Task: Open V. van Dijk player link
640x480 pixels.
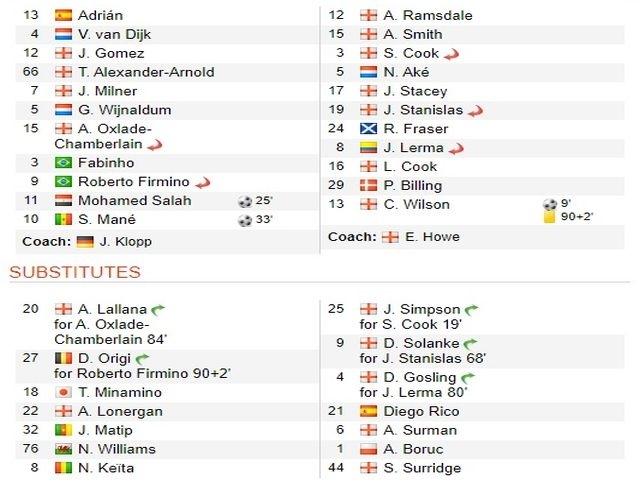Action: (x=114, y=34)
